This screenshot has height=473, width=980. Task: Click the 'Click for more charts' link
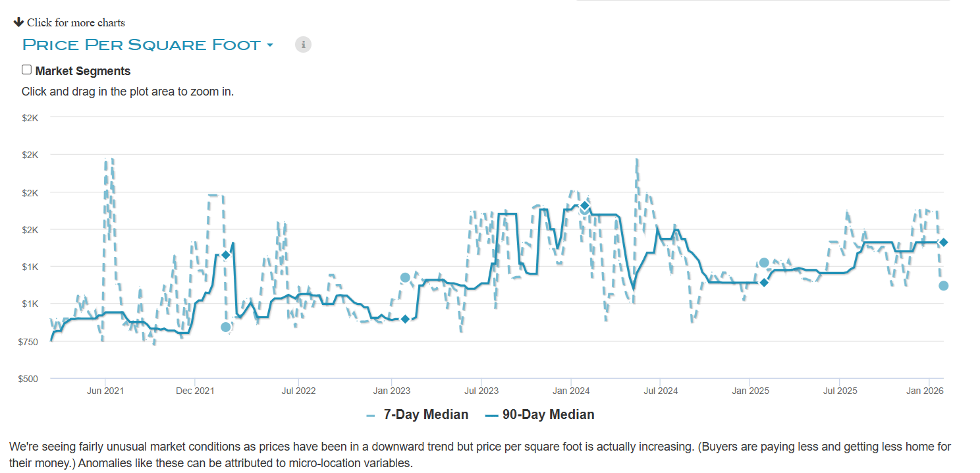coord(76,22)
